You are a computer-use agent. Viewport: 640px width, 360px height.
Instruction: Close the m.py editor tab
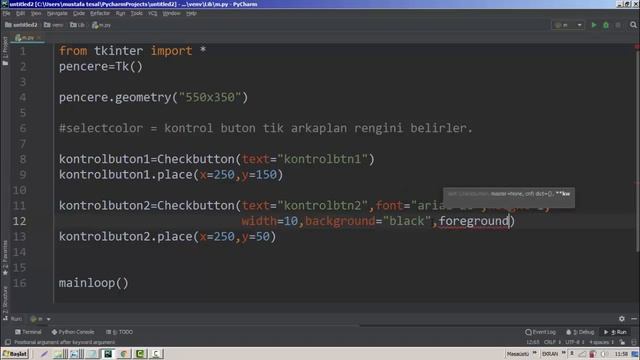[x=39, y=38]
